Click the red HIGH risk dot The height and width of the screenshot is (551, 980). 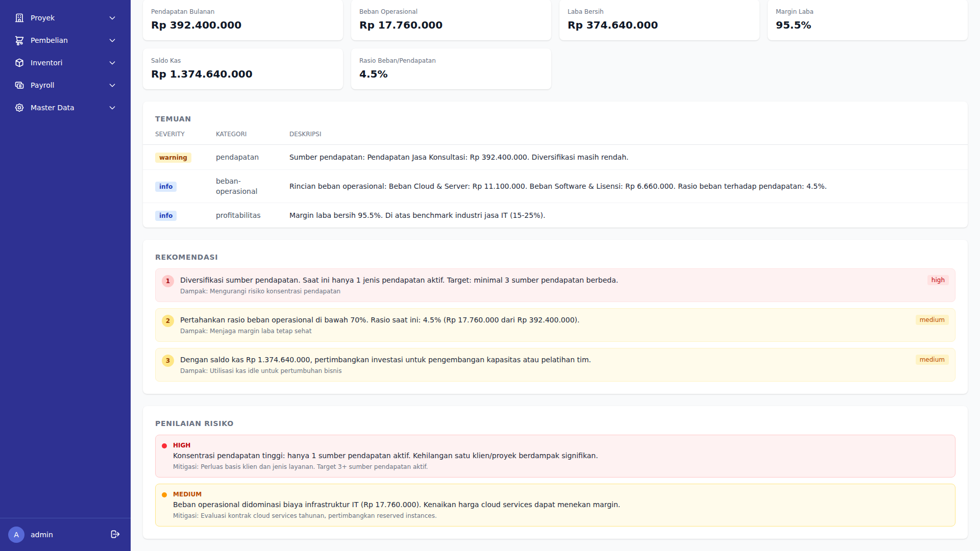164,445
